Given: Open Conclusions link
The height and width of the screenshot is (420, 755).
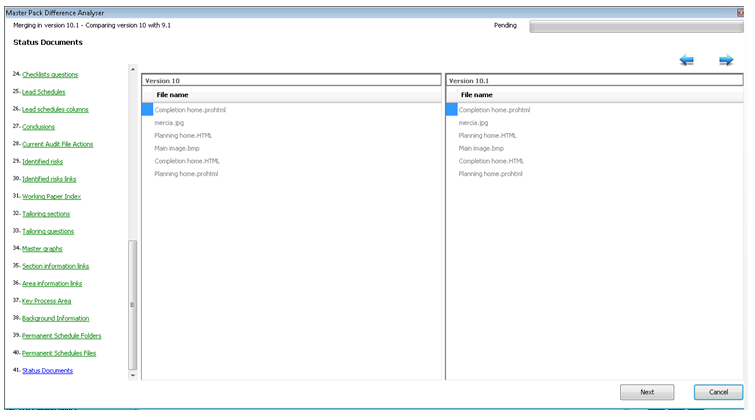Looking at the screenshot, I should (39, 127).
